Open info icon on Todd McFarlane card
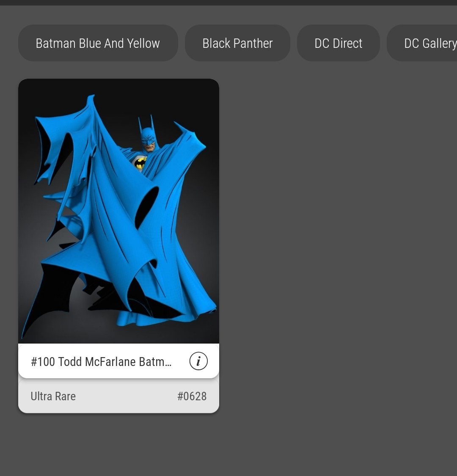457x476 pixels. click(198, 361)
